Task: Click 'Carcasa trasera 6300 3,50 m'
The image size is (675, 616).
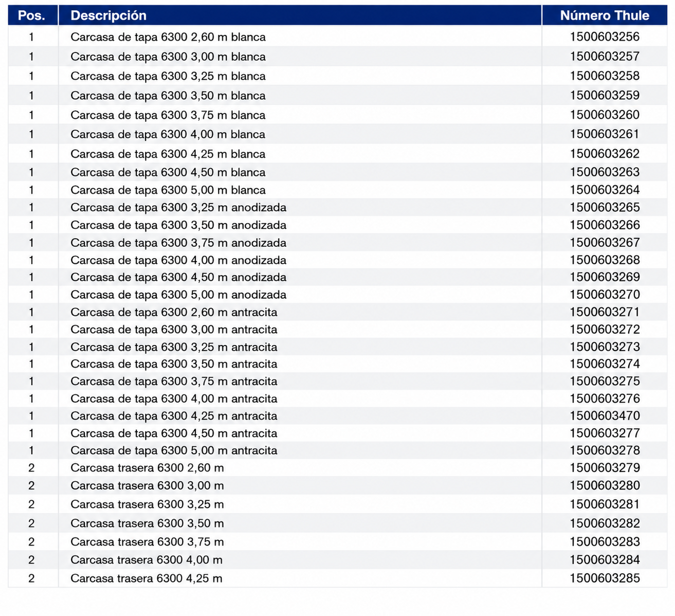Action: [147, 523]
